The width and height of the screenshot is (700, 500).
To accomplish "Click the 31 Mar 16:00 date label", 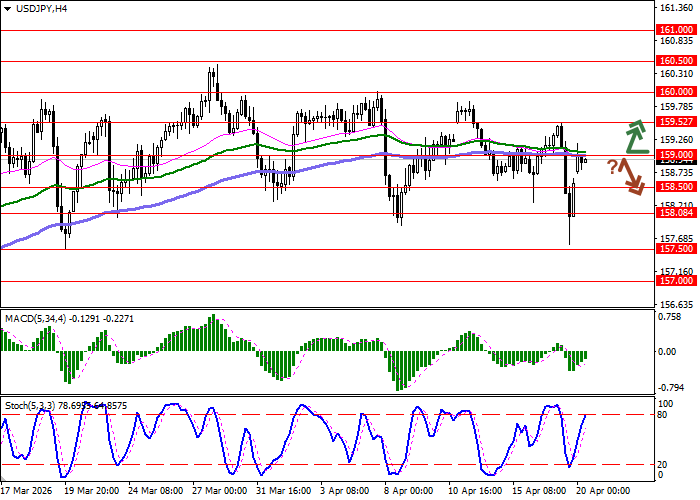I will tap(285, 491).
